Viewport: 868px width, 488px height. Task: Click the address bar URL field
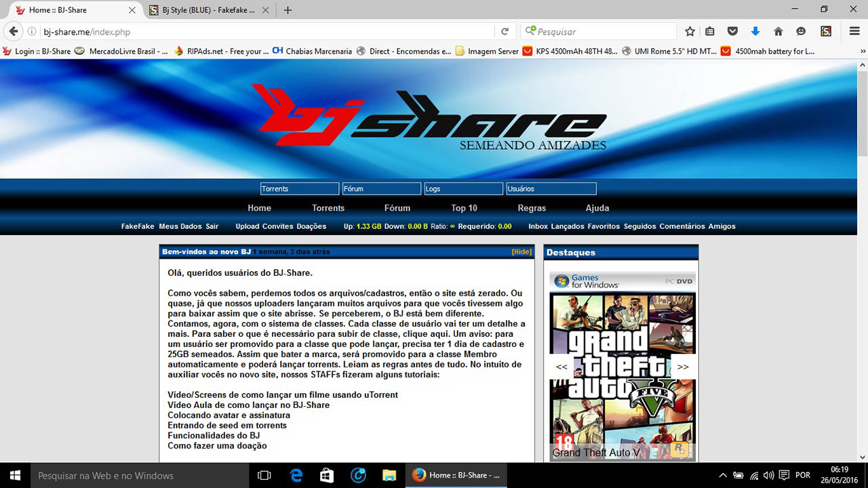point(268,32)
